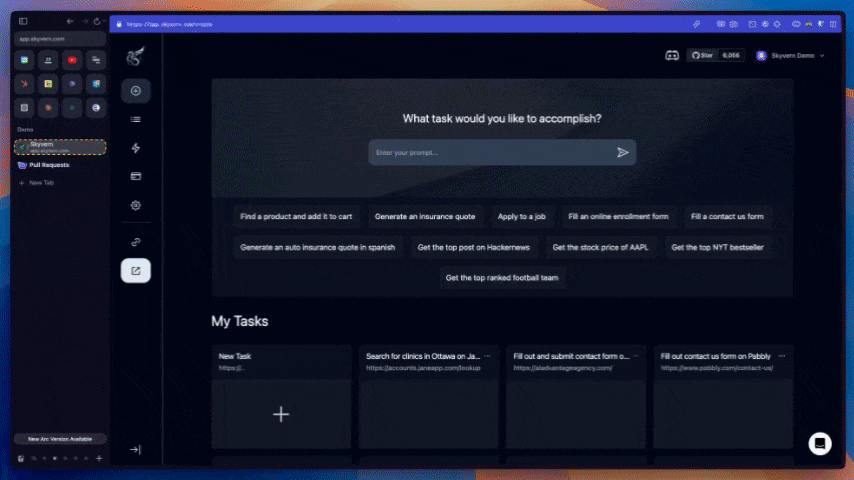
Task: Toggle the Arc sidebar panel icon
Action: [23, 21]
